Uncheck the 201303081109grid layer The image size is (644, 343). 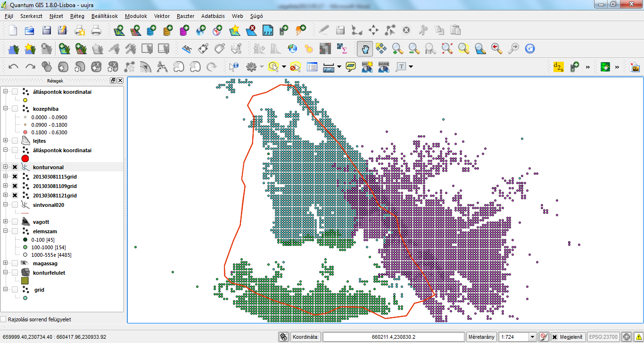[x=15, y=186]
